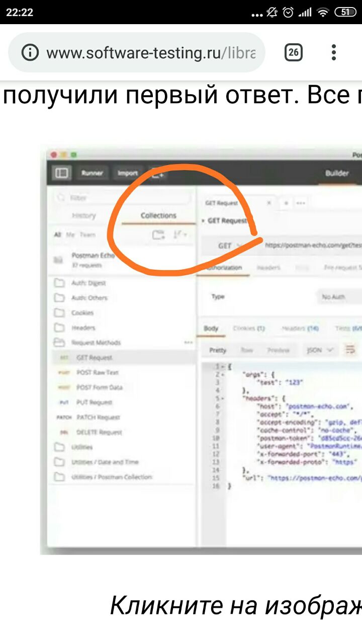Expand the GET Request title disclosure triangle
Image resolution: width=362 pixels, height=644 pixels.
tap(203, 221)
